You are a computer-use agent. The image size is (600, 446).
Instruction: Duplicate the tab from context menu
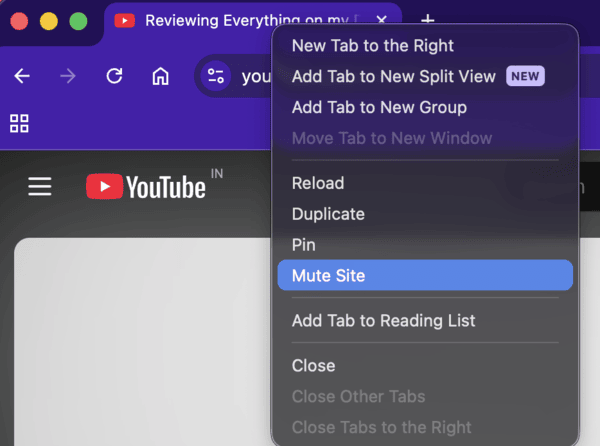click(328, 214)
